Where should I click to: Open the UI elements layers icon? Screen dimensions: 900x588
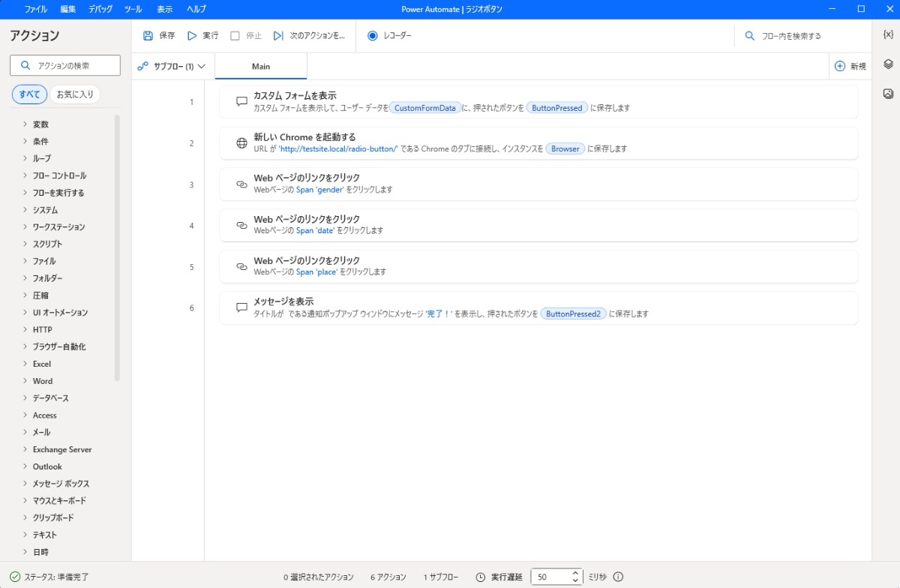click(x=888, y=64)
